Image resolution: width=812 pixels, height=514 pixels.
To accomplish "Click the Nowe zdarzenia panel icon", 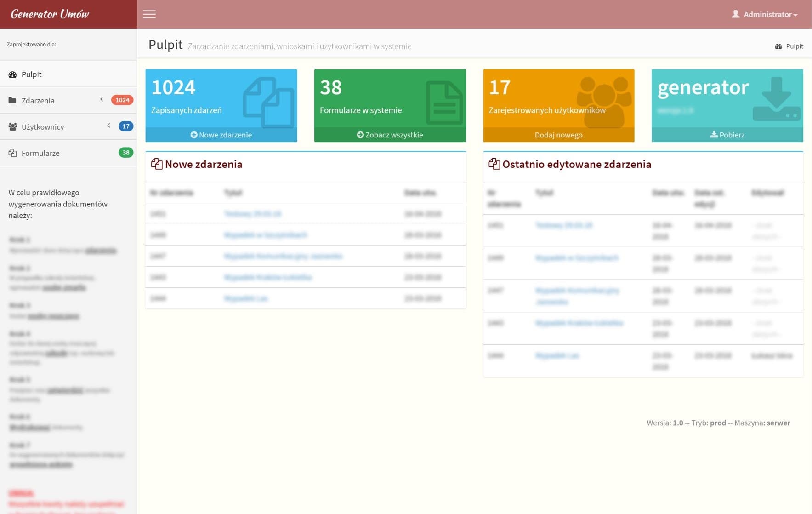I will pyautogui.click(x=157, y=164).
